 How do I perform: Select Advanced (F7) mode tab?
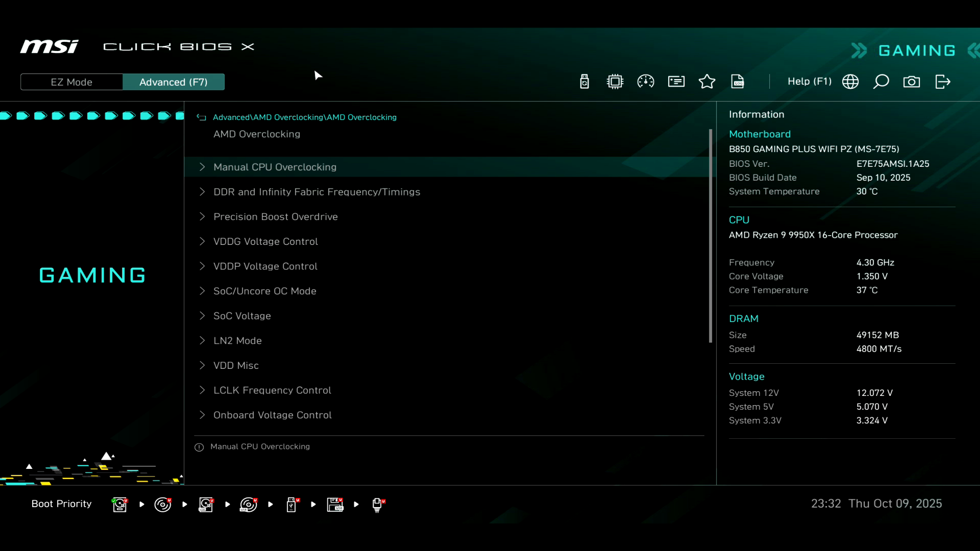click(x=174, y=82)
